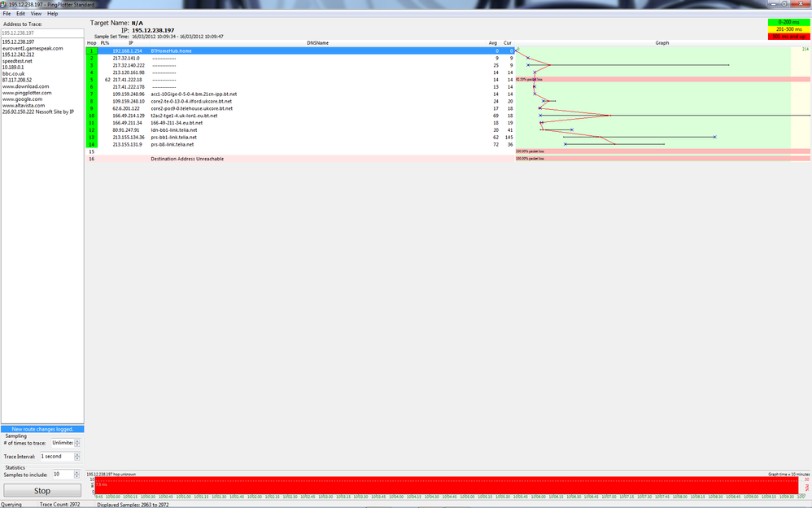Select hop row t2as2-tge1-4.uk-lon1.eu.bt.net
The image size is (812, 508).
pyautogui.click(x=300, y=116)
